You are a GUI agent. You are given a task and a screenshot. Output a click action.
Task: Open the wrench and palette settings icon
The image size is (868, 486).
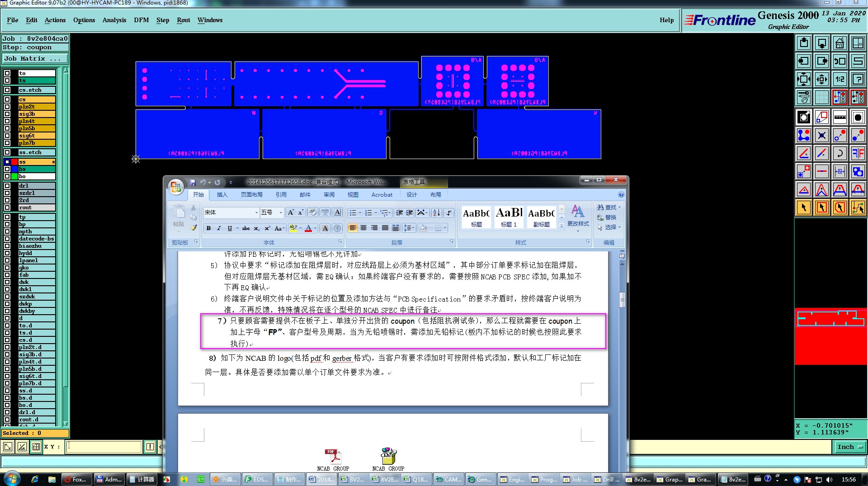[803, 97]
